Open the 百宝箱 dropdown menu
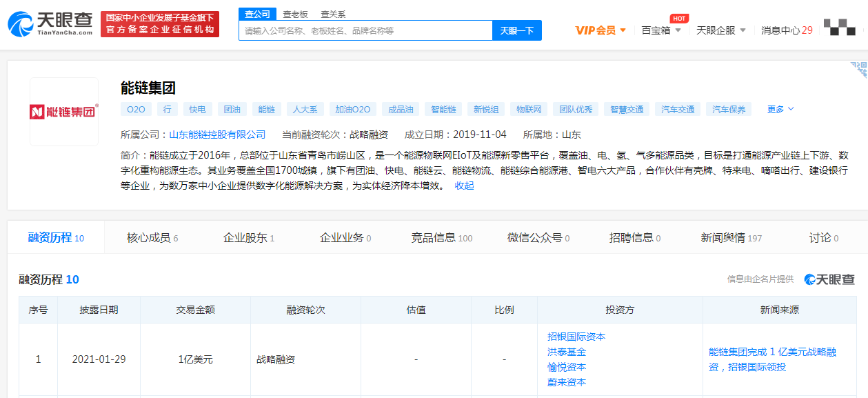The height and width of the screenshot is (398, 868). tap(661, 30)
